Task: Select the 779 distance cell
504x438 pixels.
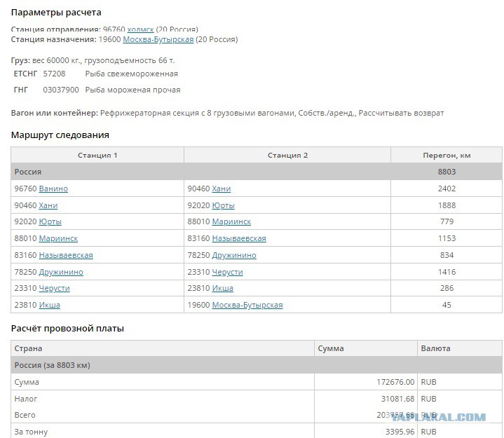Action: point(447,221)
